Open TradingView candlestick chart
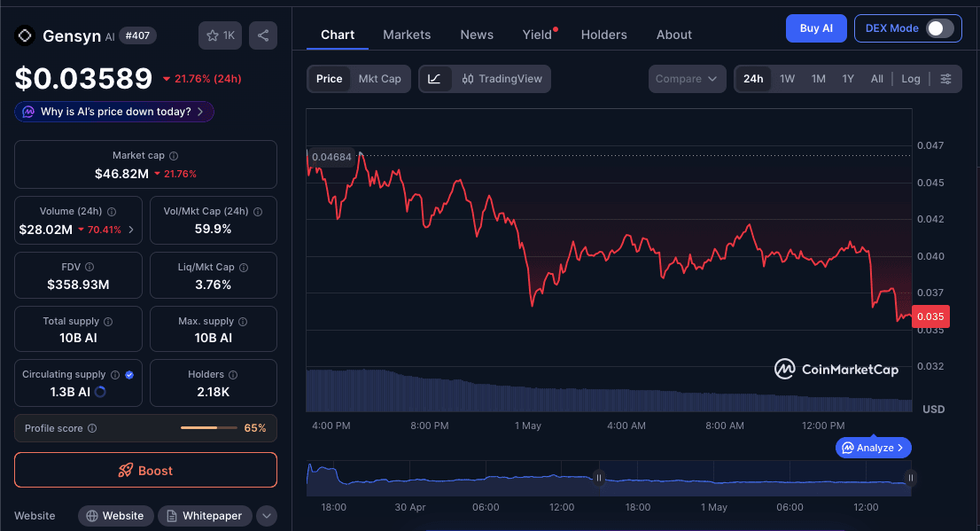 tap(502, 79)
